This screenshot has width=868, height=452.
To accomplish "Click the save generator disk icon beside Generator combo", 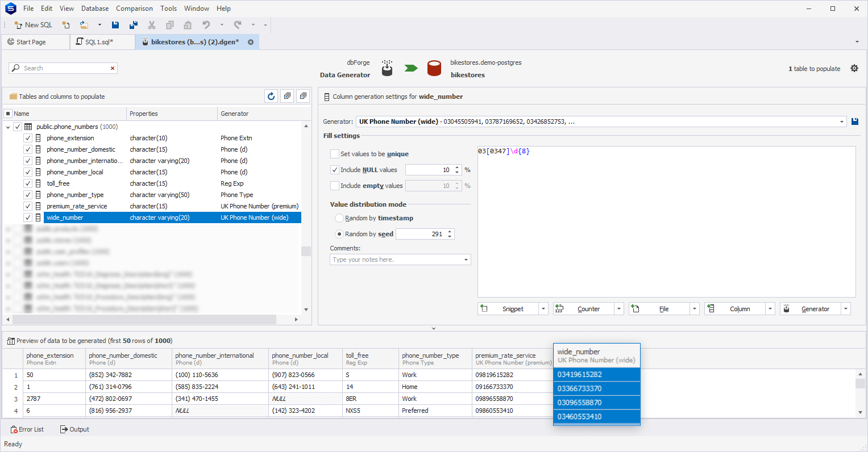I will [855, 122].
